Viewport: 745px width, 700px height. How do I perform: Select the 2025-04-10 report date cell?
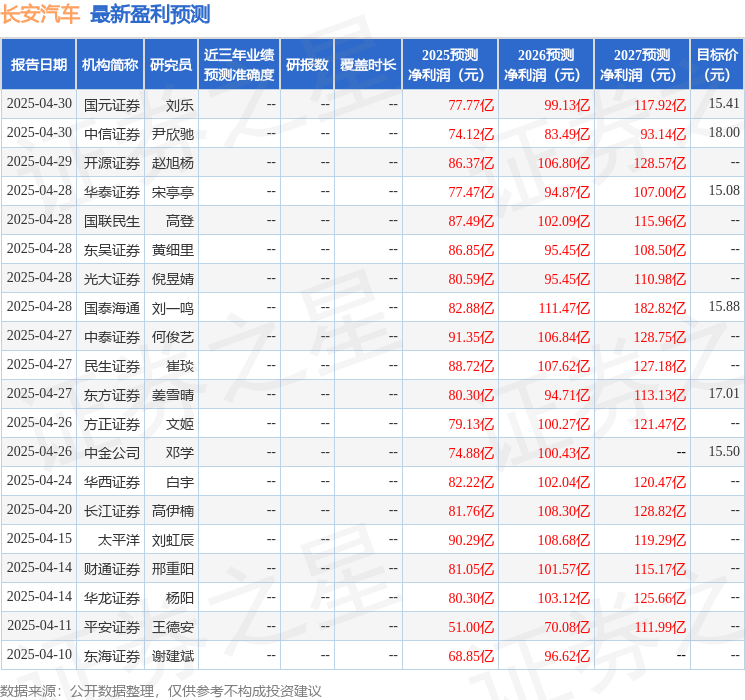(39, 655)
